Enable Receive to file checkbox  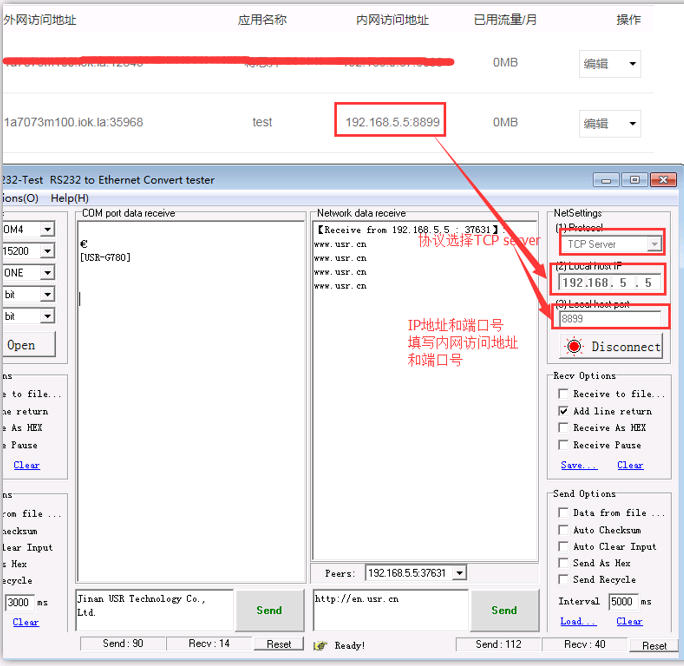564,394
